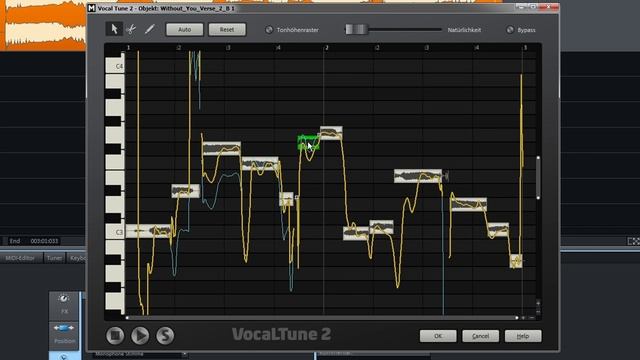Select the first note block on C3 row

pyautogui.click(x=149, y=231)
